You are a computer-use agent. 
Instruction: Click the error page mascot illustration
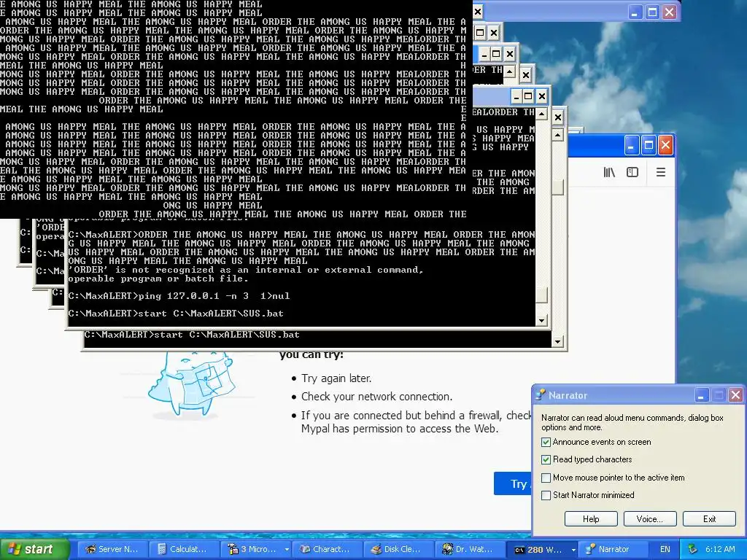pyautogui.click(x=192, y=384)
